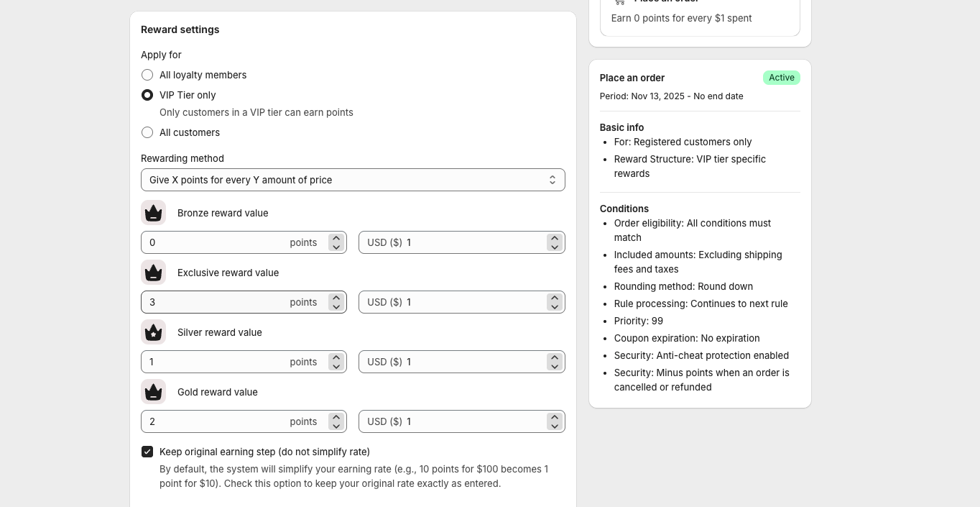This screenshot has height=507, width=980.
Task: Click the Gold USD amount field
Action: 474,421
